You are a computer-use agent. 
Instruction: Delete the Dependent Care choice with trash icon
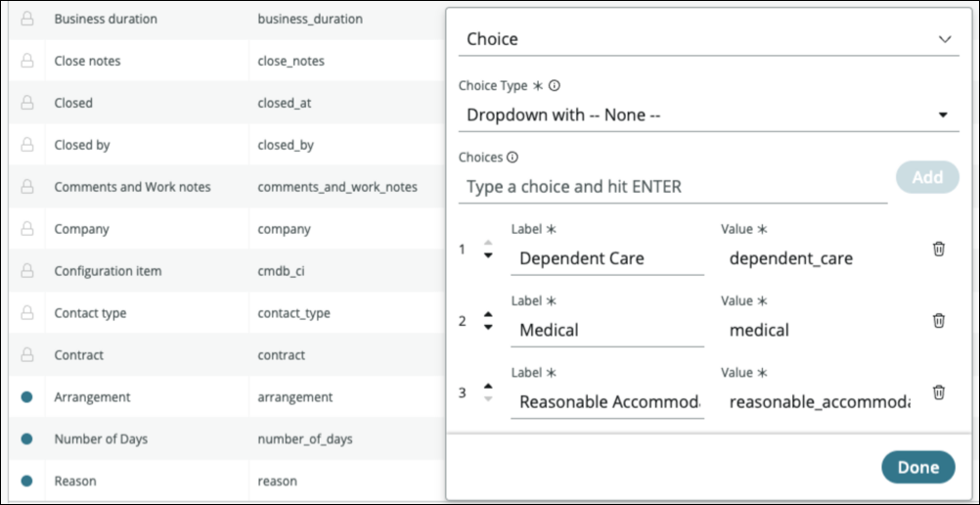click(x=938, y=249)
